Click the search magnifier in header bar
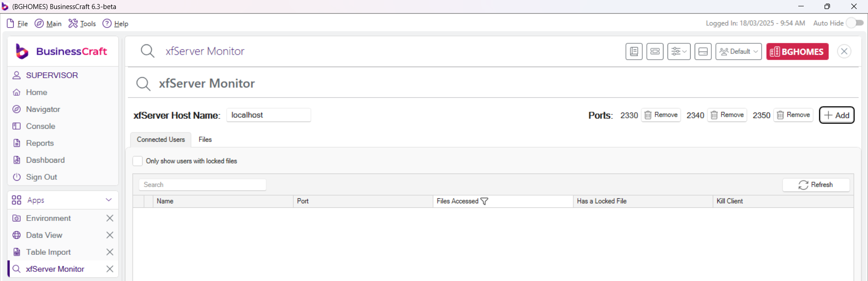Viewport: 868px width, 281px height. 148,51
